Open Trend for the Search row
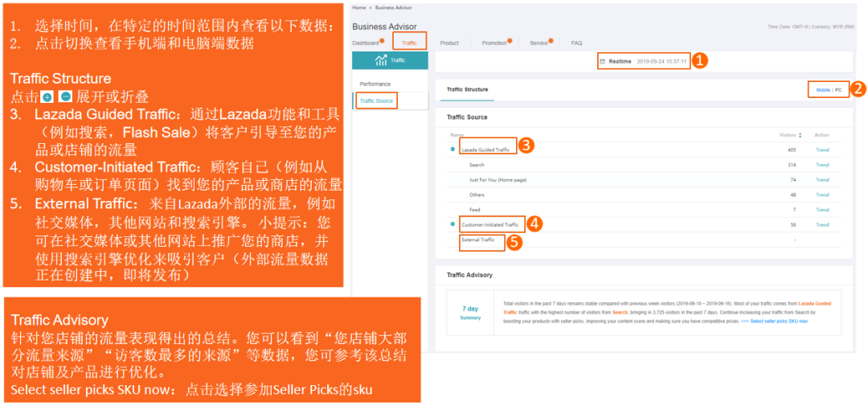Viewport: 868px width, 406px height. 822,165
